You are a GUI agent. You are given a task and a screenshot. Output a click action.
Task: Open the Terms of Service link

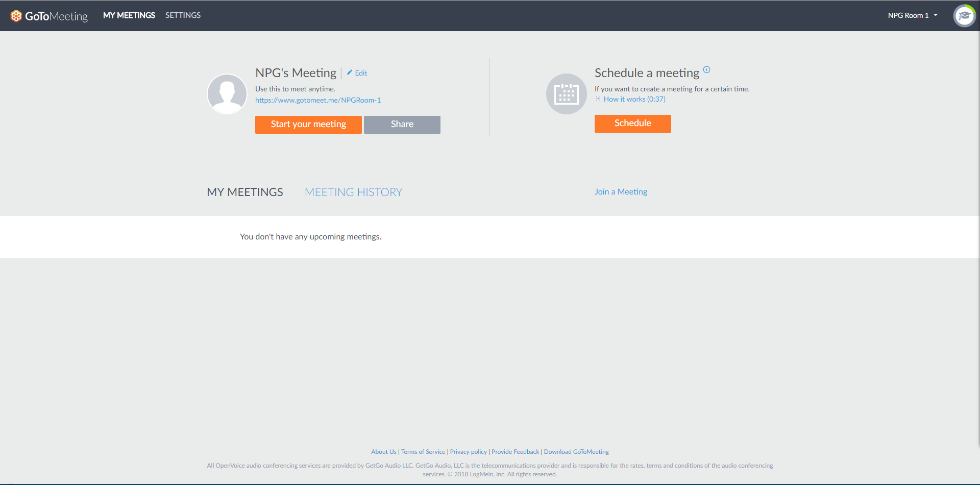(x=423, y=452)
